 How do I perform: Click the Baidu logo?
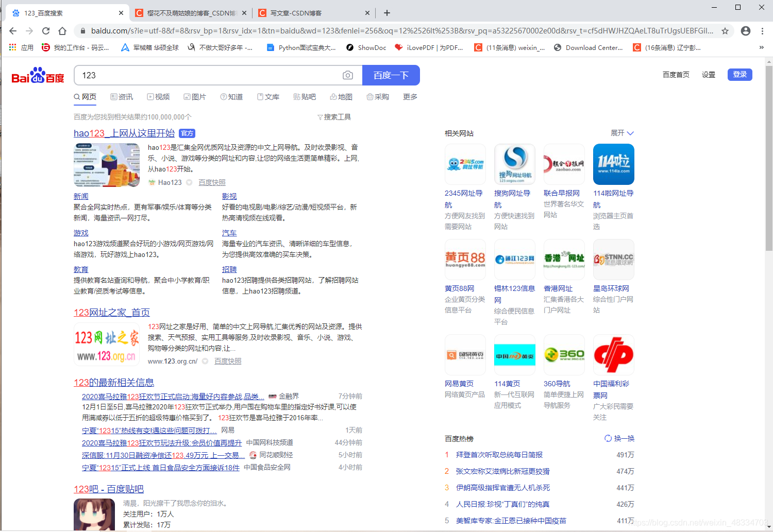click(38, 76)
